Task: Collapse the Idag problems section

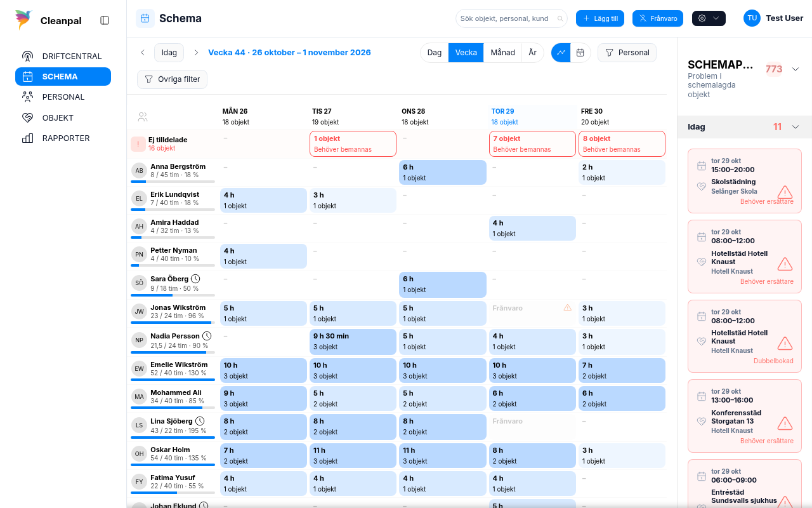Action: click(x=796, y=127)
